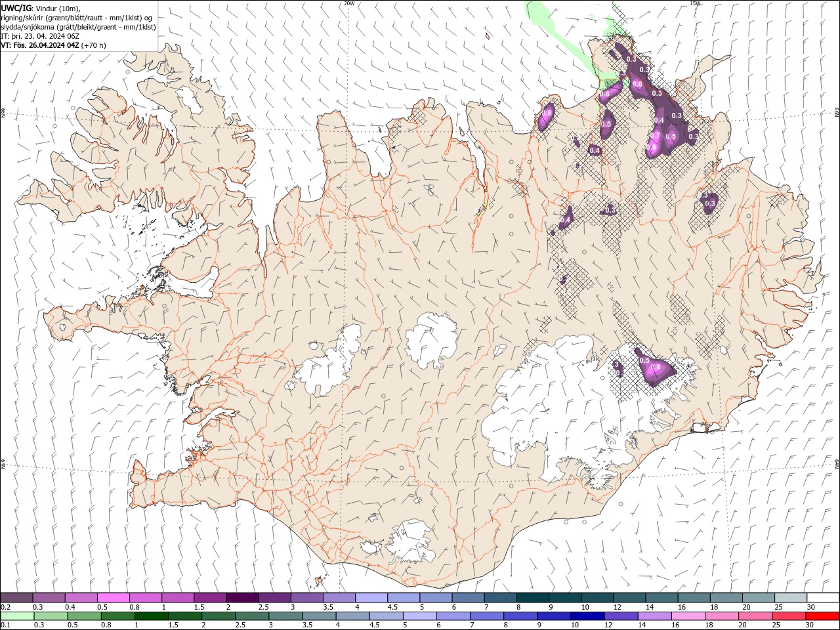Pick the palest green 0.1 swatch in bottom legend

pyautogui.click(x=18, y=616)
